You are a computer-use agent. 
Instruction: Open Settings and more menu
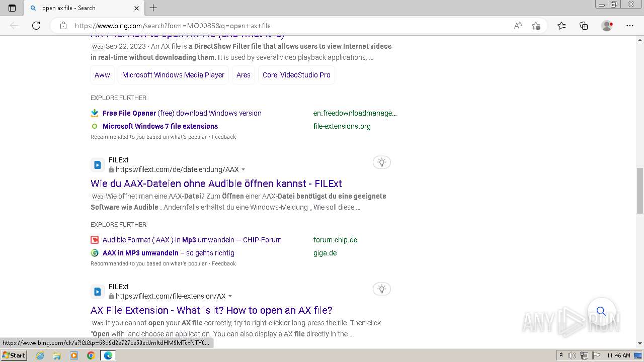click(630, 26)
